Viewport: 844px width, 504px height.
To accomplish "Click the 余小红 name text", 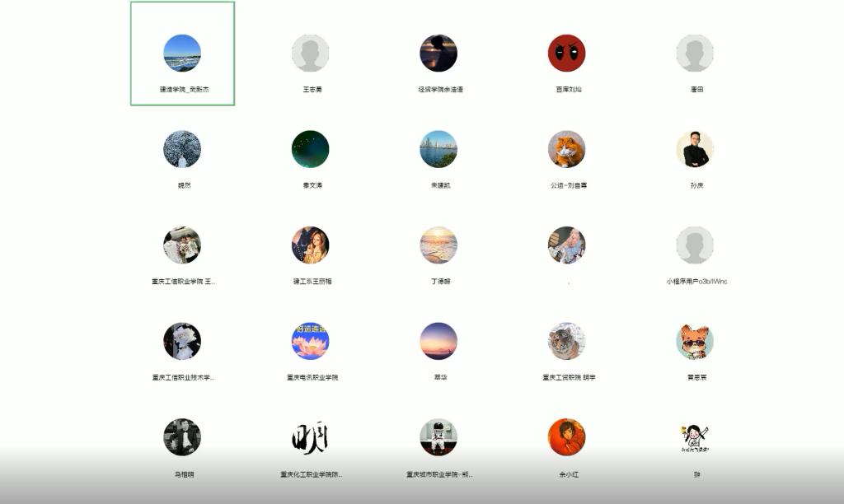I will 569,474.
